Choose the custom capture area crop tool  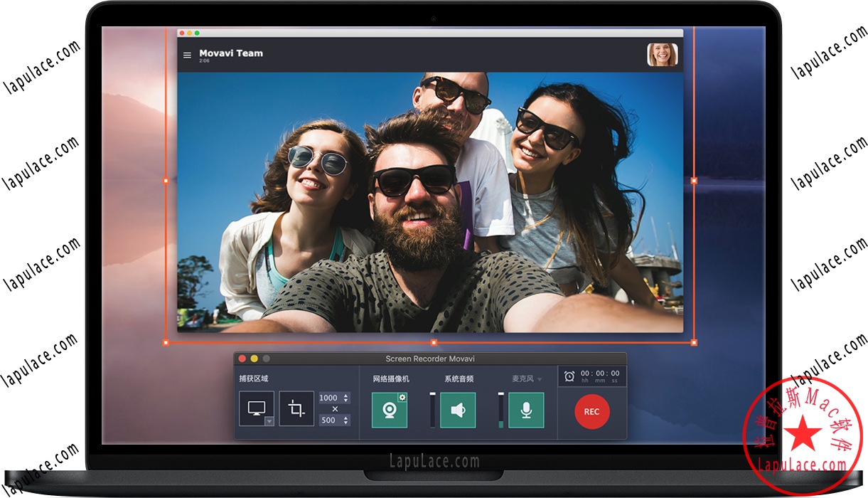click(x=296, y=409)
